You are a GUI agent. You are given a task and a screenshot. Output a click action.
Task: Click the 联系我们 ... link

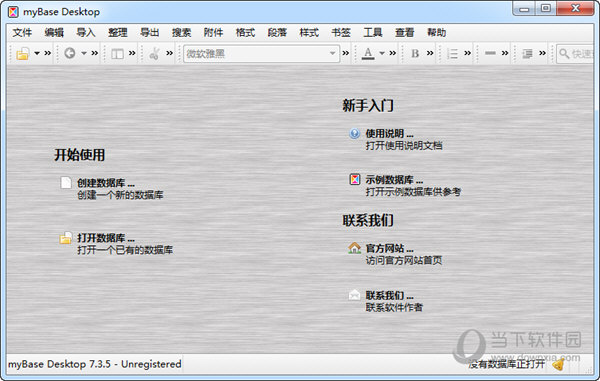390,295
